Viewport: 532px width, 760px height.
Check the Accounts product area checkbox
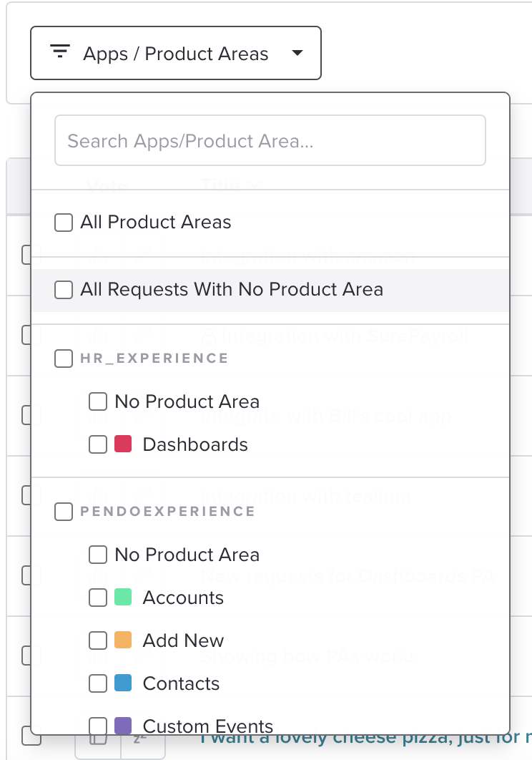98,598
